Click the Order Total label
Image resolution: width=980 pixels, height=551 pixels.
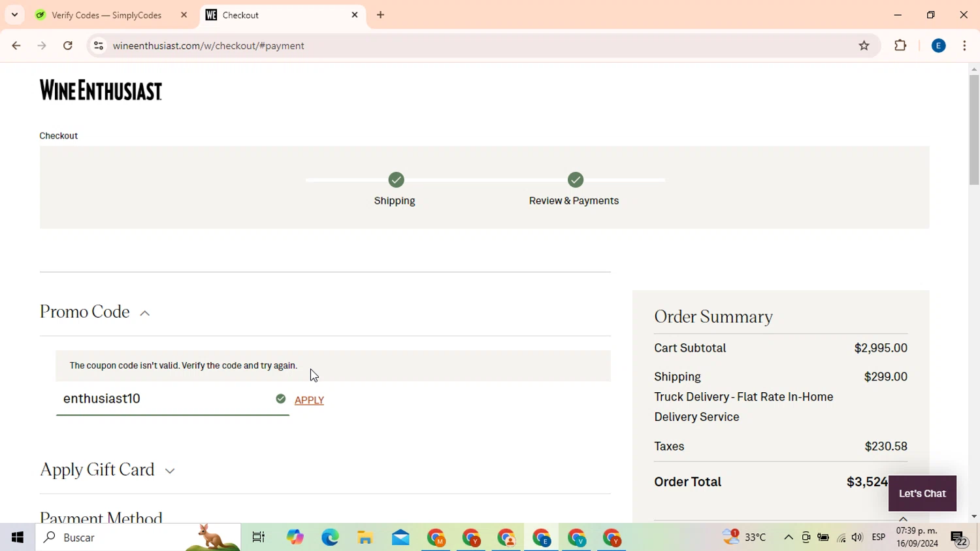(x=688, y=482)
